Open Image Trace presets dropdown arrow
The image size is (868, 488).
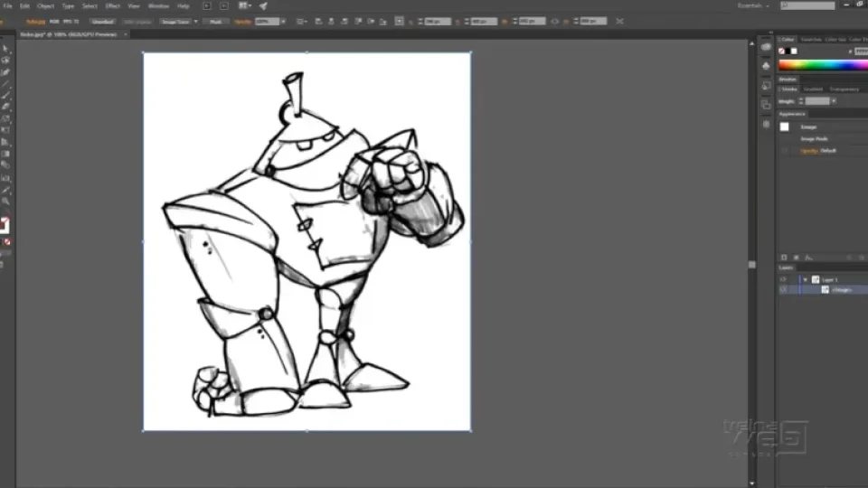[x=196, y=22]
